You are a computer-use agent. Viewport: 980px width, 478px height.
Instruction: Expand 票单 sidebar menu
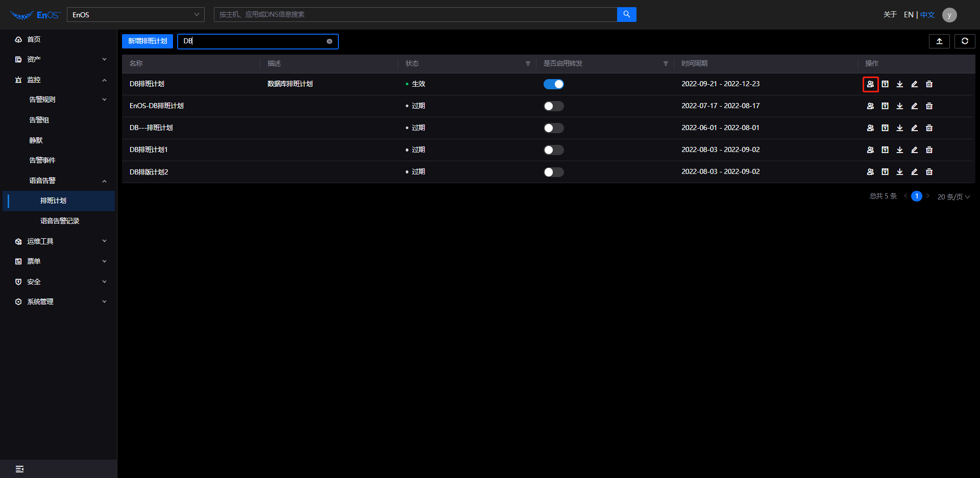coord(59,261)
